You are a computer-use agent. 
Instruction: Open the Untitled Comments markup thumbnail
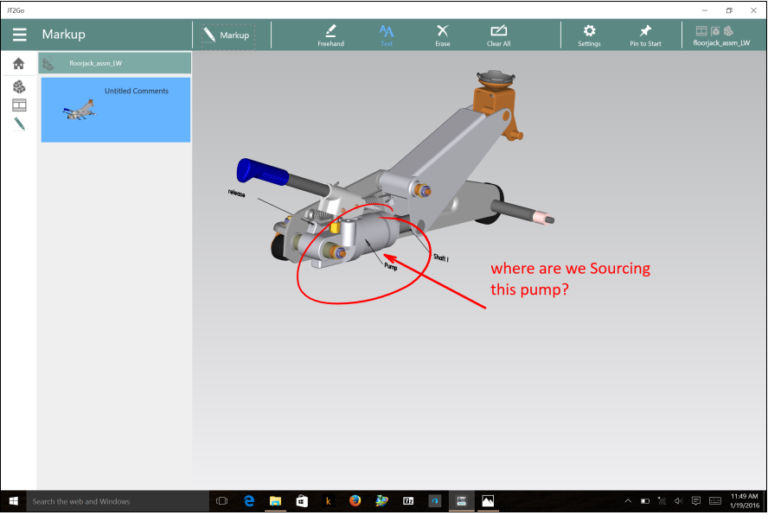click(115, 109)
